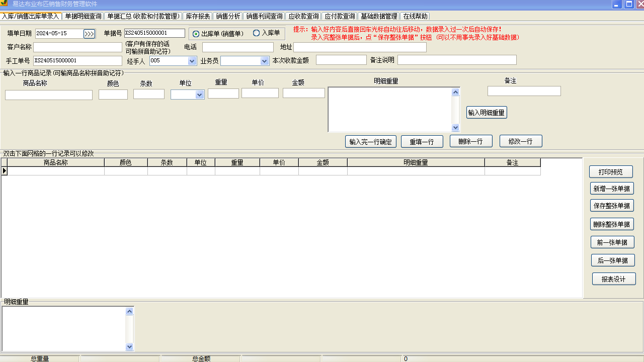Click the app icon in title bar
Viewport: 644px width, 362px height.
pyautogui.click(x=4, y=4)
